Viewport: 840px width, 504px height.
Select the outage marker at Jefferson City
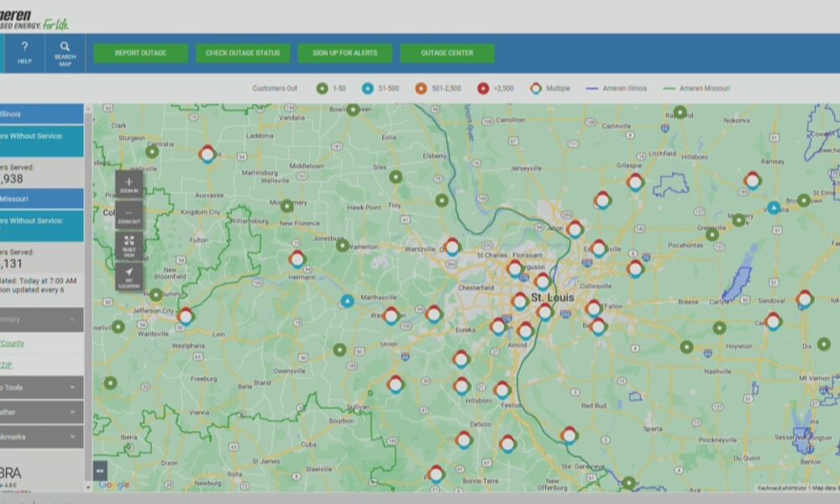186,316
